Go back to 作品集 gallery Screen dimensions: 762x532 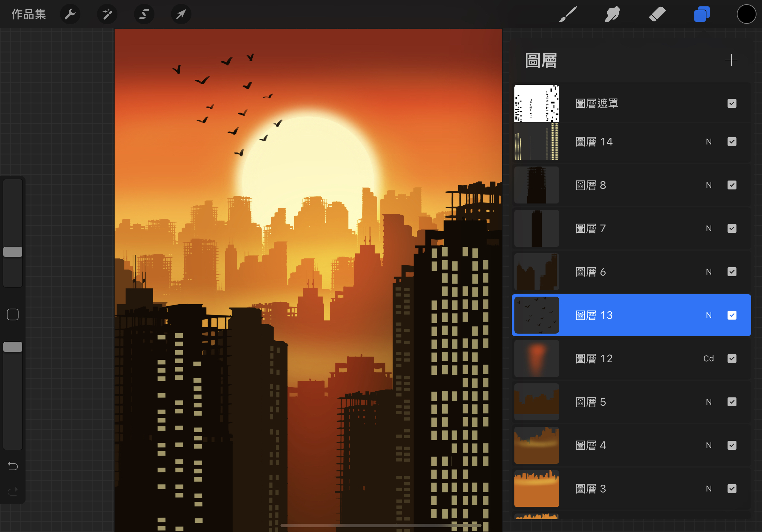point(28,14)
